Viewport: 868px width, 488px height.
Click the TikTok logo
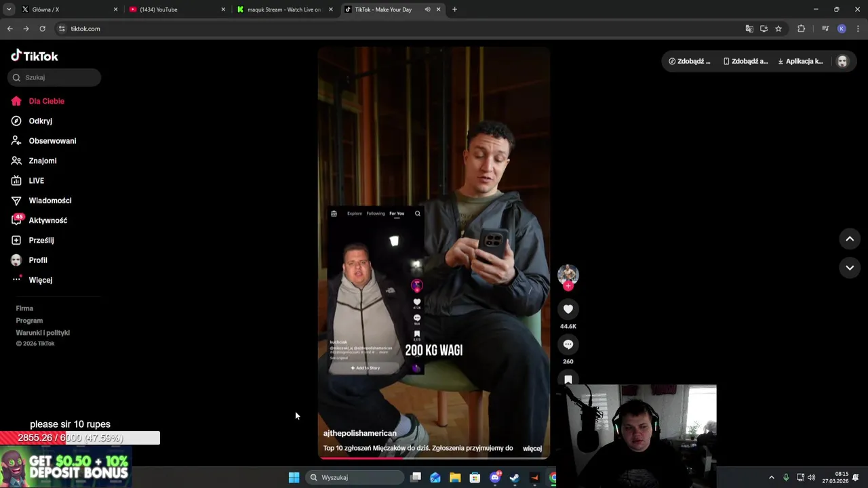(35, 56)
